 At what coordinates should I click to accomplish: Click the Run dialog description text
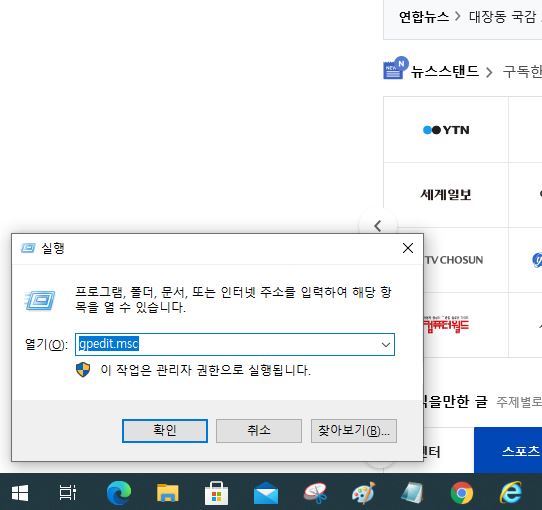tap(234, 299)
